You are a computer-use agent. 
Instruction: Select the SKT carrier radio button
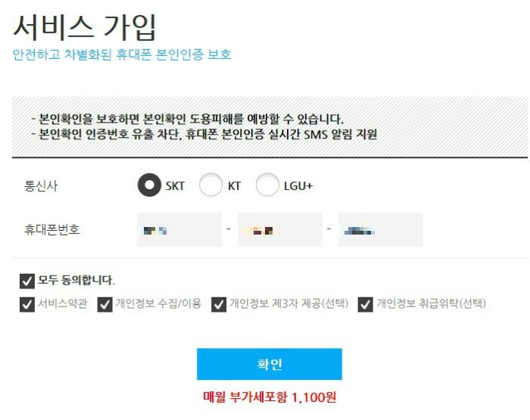pos(149,185)
